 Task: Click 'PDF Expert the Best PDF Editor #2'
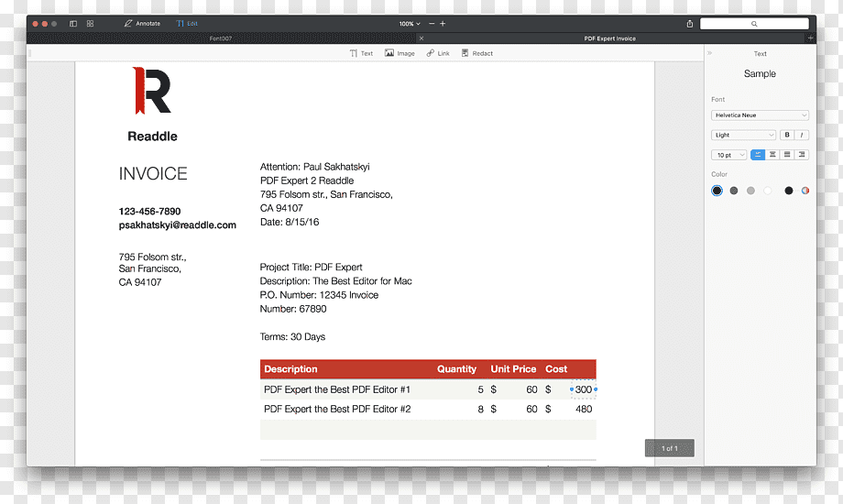[x=337, y=410]
